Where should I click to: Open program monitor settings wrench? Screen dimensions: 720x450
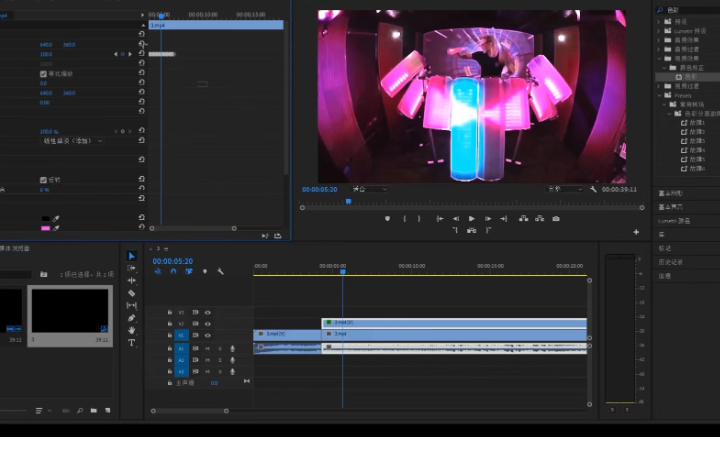593,189
